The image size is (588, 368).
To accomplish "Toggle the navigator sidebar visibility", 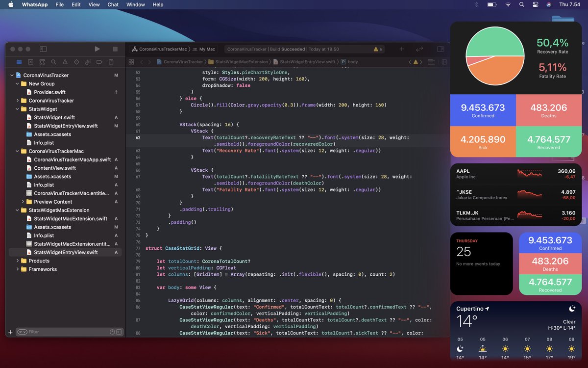I will pos(43,49).
